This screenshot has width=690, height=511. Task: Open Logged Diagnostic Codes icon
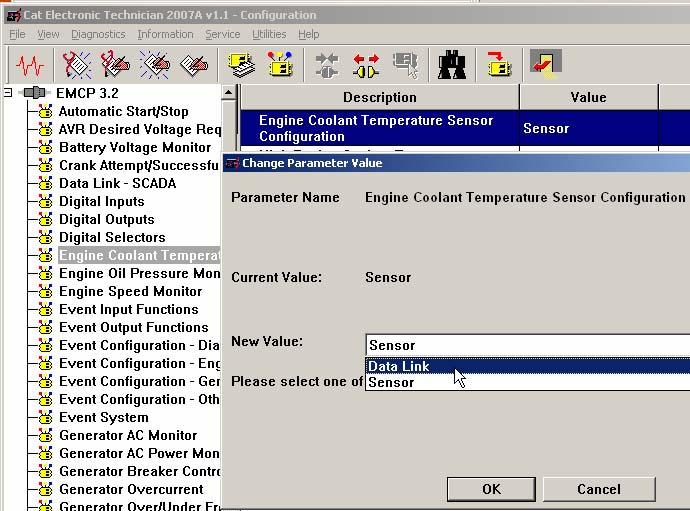click(115, 65)
